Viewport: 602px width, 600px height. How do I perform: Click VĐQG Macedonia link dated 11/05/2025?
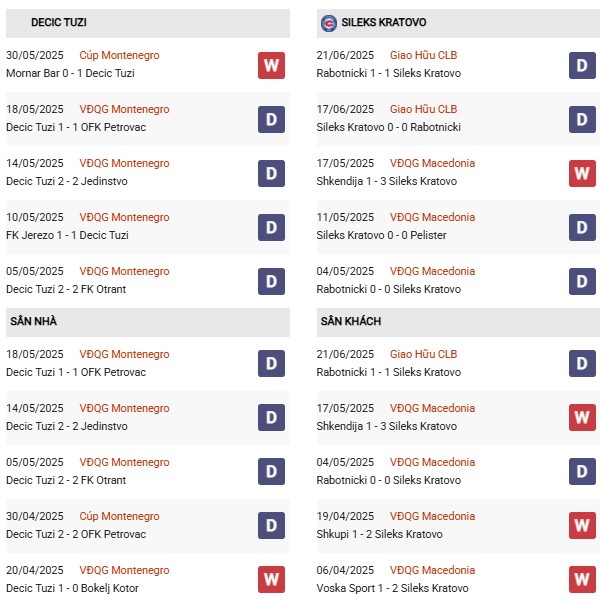[433, 218]
